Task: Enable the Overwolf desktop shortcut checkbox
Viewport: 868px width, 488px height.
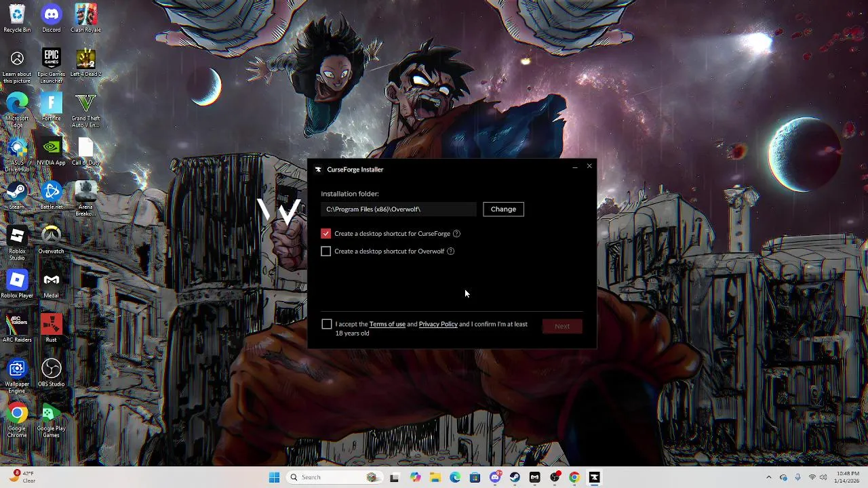Action: click(x=326, y=251)
